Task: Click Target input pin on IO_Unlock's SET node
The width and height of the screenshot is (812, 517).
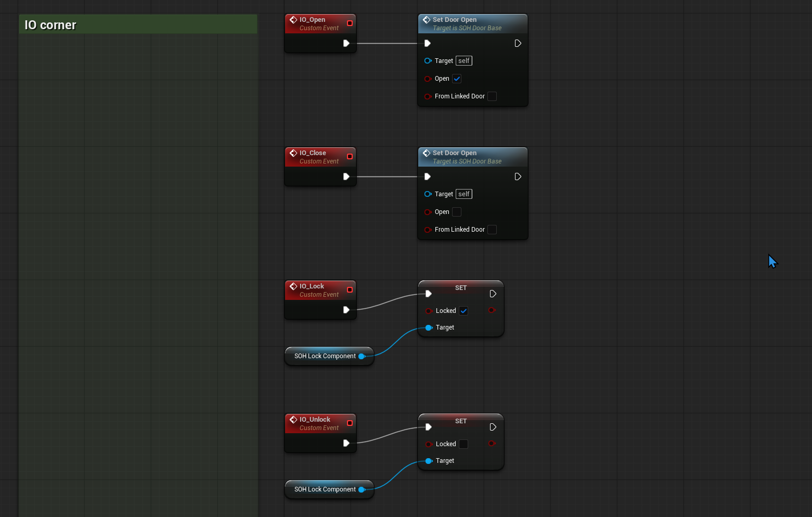Action: coord(428,461)
